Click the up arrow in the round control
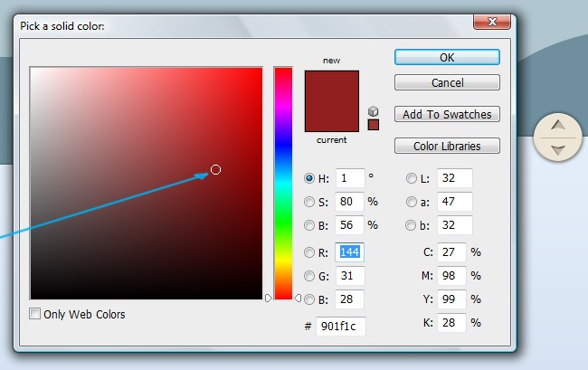The image size is (588, 370). click(x=558, y=126)
